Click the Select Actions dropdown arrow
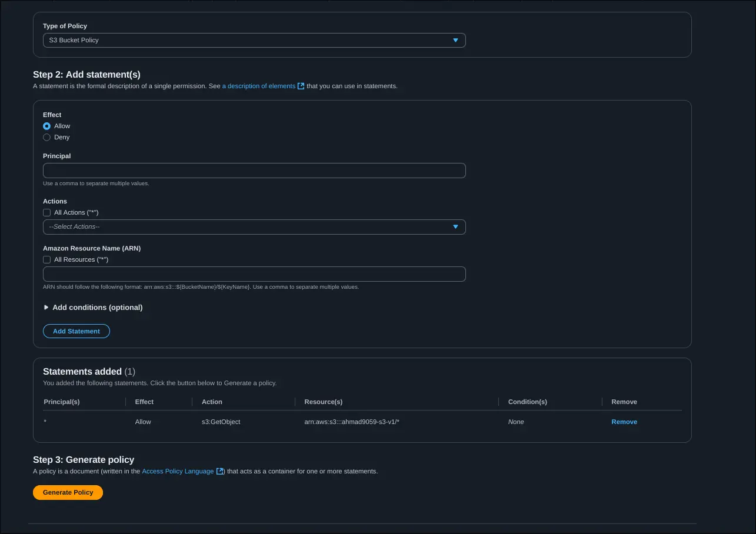Image resolution: width=756 pixels, height=534 pixels. 455,227
